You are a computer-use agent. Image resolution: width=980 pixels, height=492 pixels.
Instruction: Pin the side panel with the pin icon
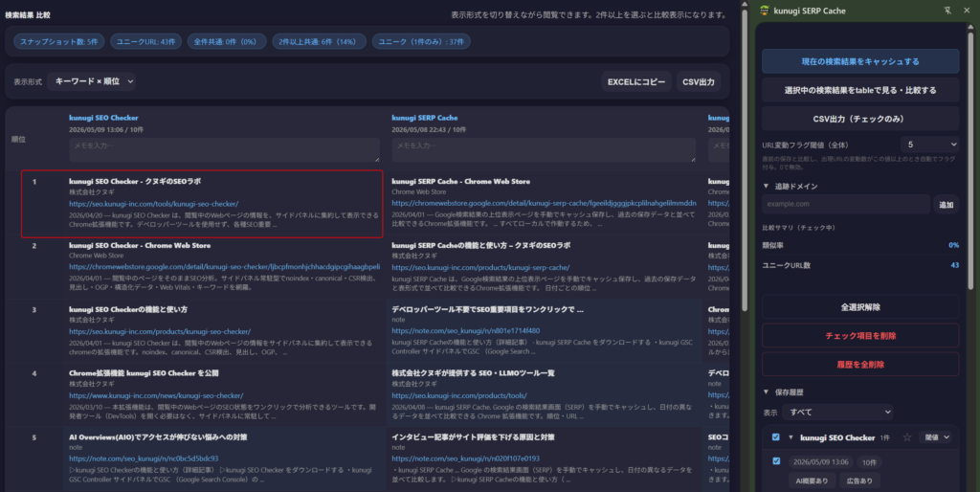pos(947,10)
